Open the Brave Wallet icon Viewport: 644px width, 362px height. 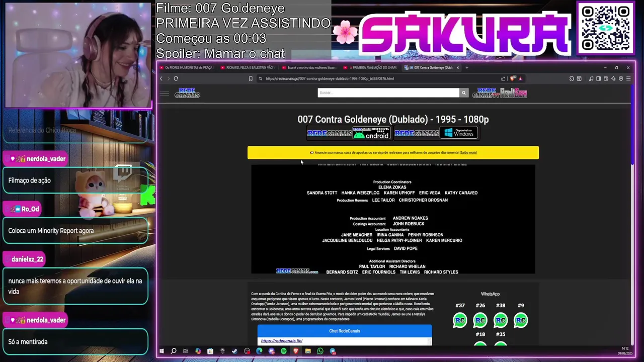pyautogui.click(x=606, y=78)
